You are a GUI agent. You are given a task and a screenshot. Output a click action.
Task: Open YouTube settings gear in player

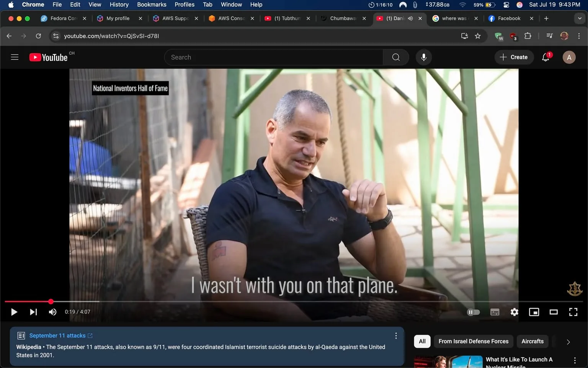514,312
